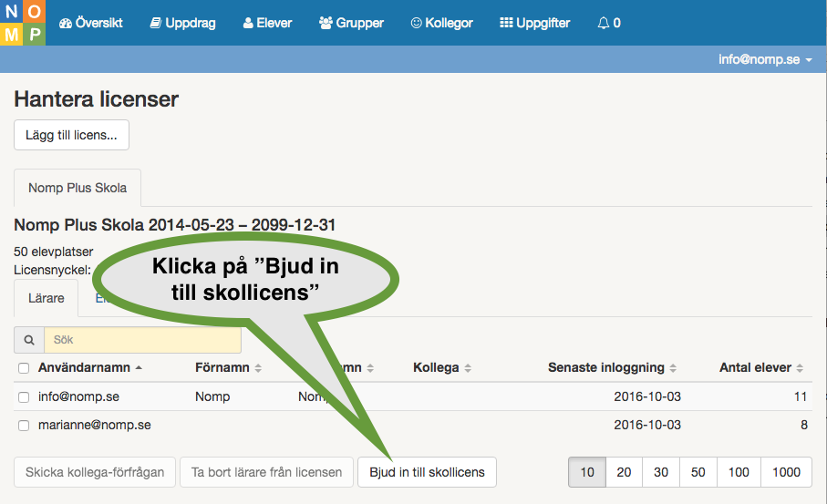Show 20 rows per page

point(624,472)
